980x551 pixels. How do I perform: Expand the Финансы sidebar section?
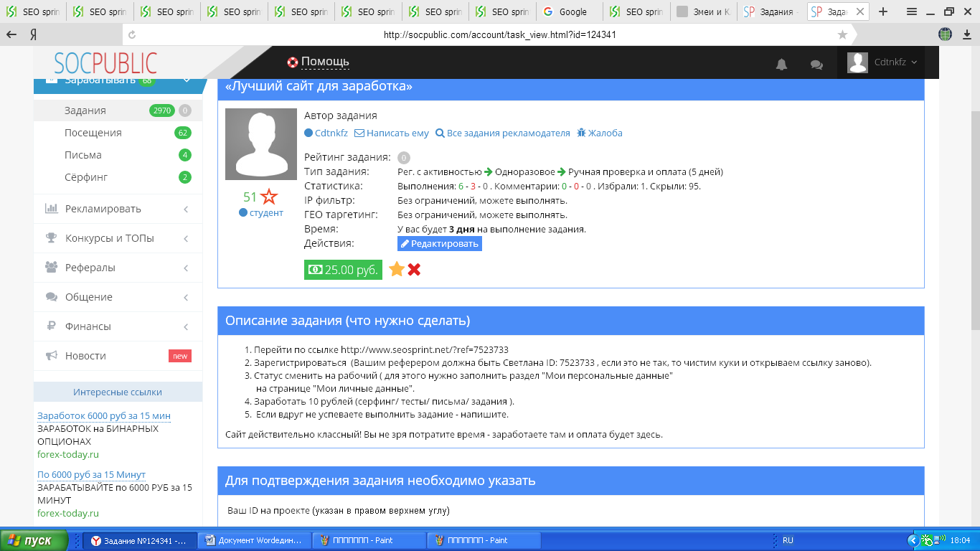118,326
